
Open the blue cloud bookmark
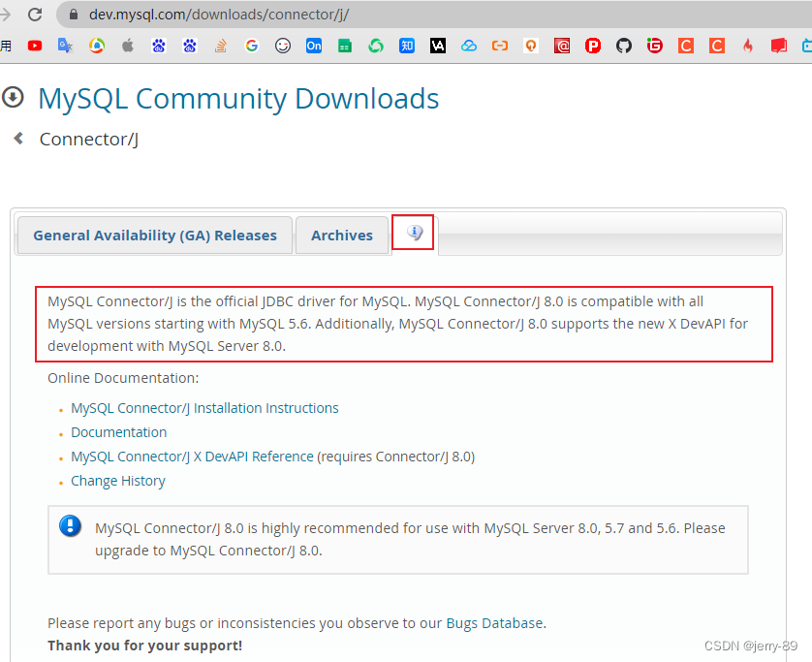tap(469, 47)
